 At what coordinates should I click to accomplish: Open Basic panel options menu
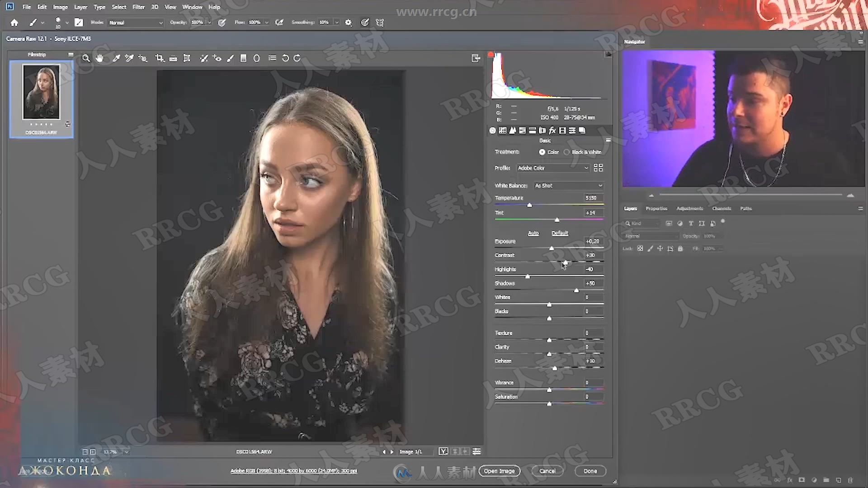(608, 141)
